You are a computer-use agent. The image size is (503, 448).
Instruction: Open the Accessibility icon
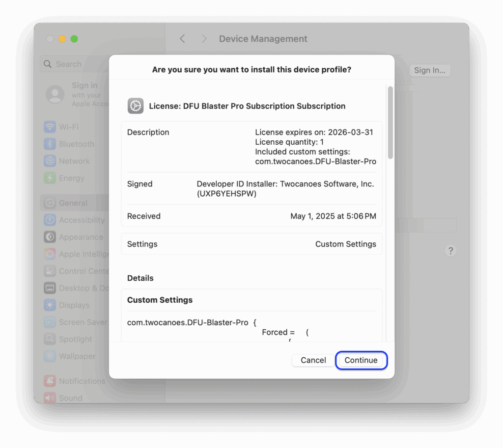[50, 220]
